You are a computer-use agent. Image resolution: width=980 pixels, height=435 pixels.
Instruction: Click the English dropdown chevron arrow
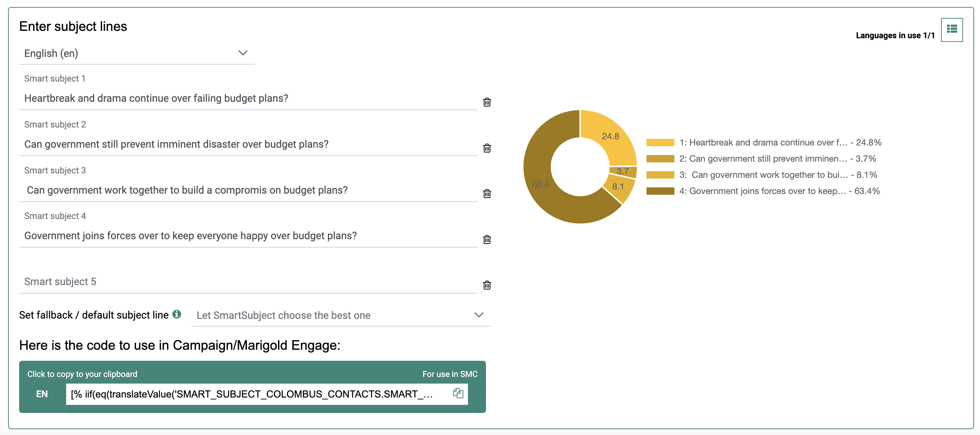click(x=243, y=53)
